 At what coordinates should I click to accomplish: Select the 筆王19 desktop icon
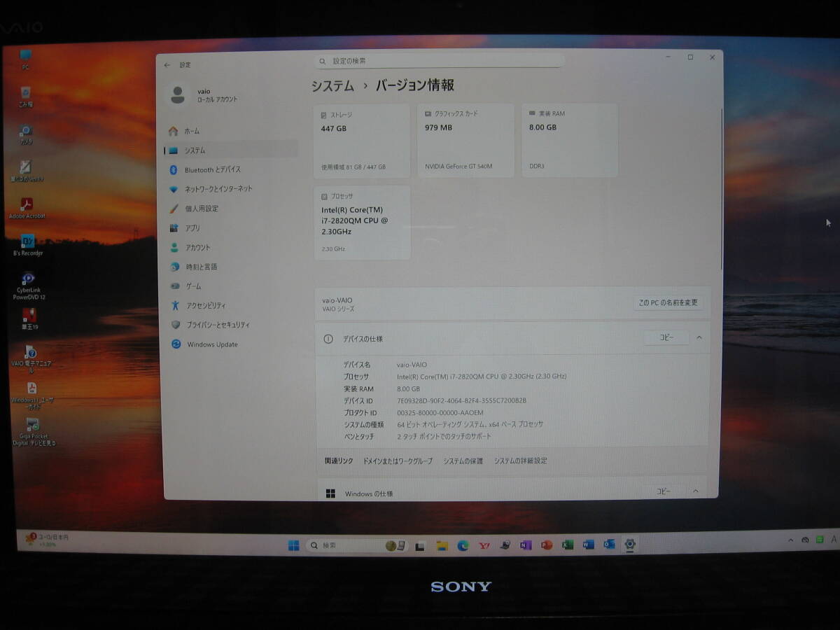coord(29,319)
